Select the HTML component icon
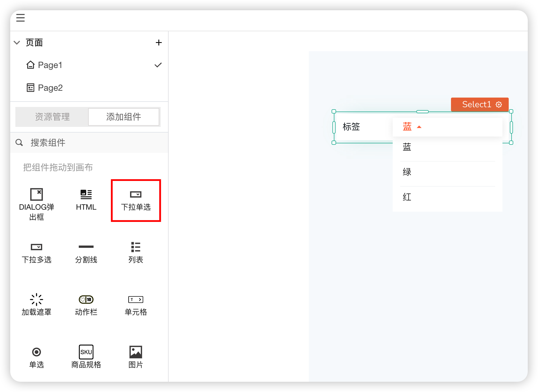538x392 pixels. tap(86, 195)
